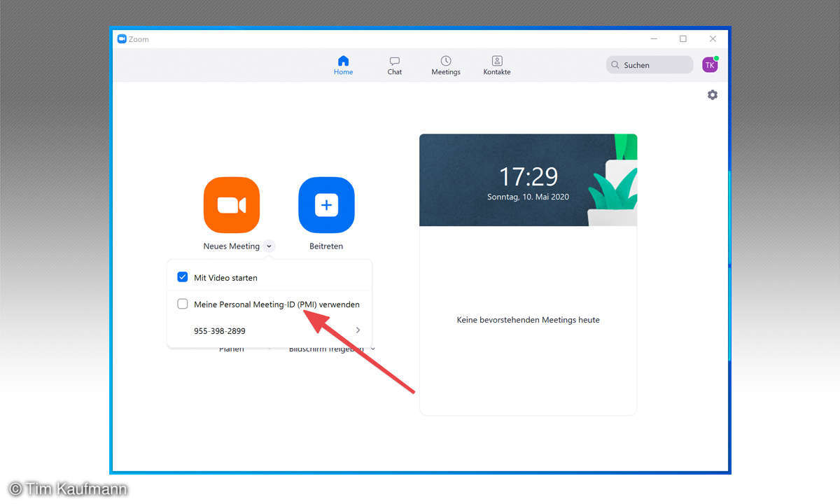Select the 955-398-2899 meeting ID entry
The height and width of the screenshot is (504, 840).
coord(269,330)
